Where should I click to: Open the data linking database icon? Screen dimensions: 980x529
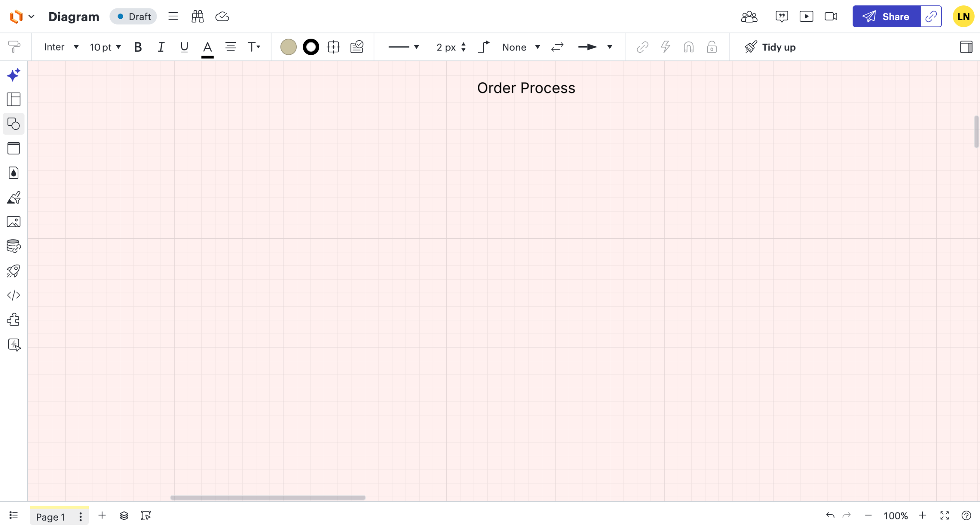(x=13, y=246)
